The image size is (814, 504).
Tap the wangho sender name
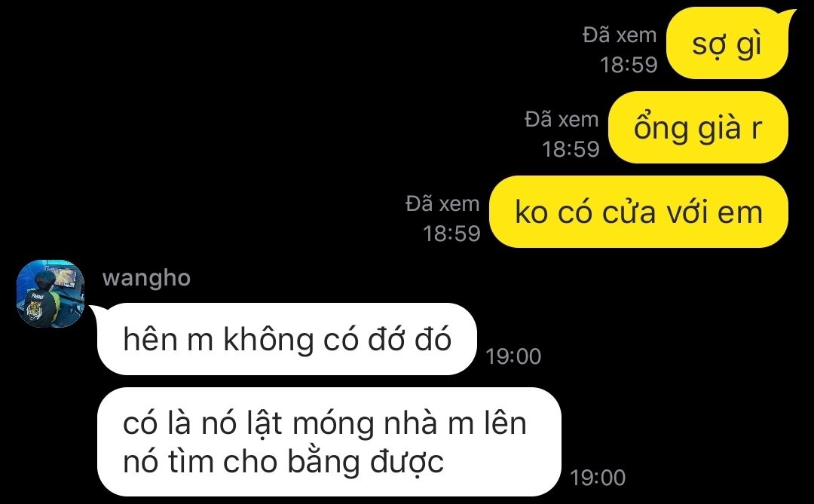(x=146, y=278)
